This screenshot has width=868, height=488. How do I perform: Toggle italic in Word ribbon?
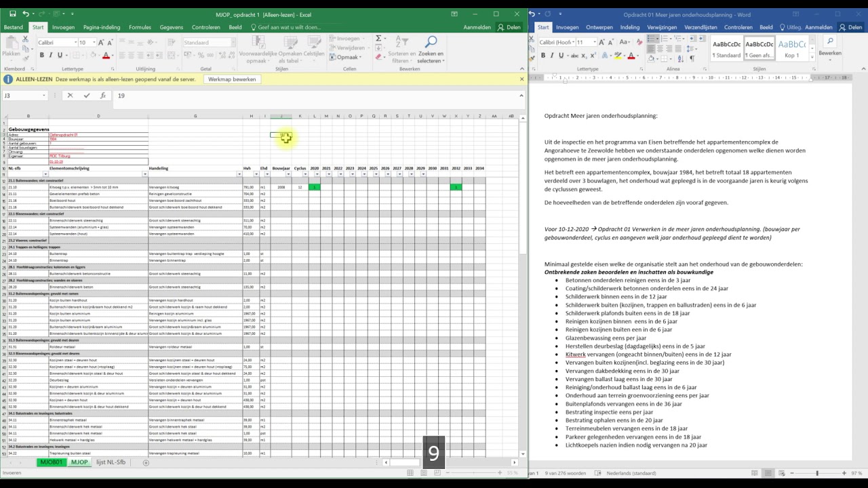click(x=551, y=56)
